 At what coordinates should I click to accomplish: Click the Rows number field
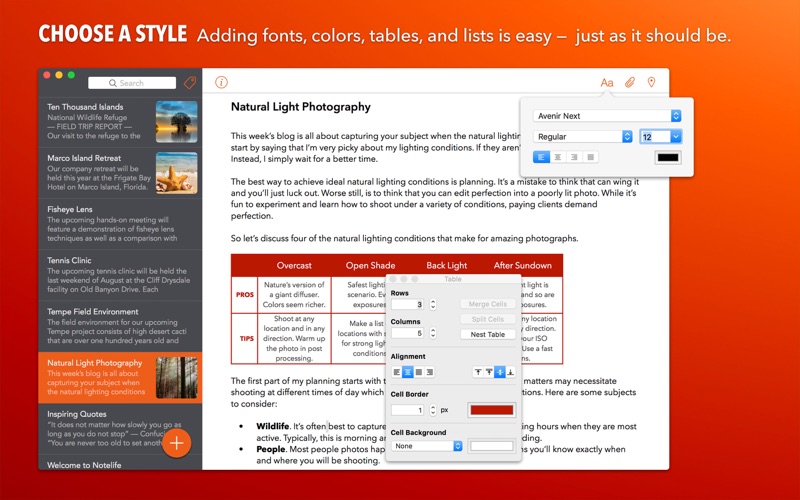coord(407,304)
